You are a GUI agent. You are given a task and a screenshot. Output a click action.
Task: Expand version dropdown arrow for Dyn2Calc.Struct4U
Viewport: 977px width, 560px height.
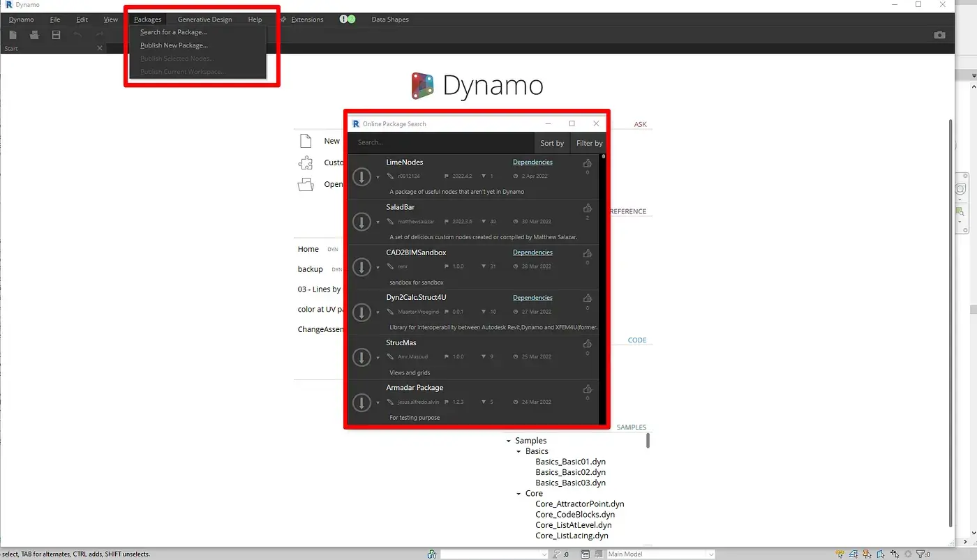click(378, 313)
